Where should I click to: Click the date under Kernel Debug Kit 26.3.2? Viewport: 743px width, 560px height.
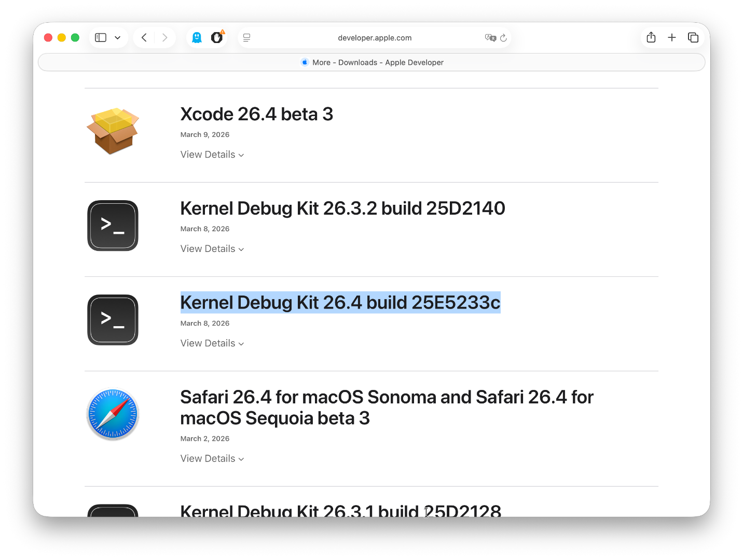(x=205, y=229)
